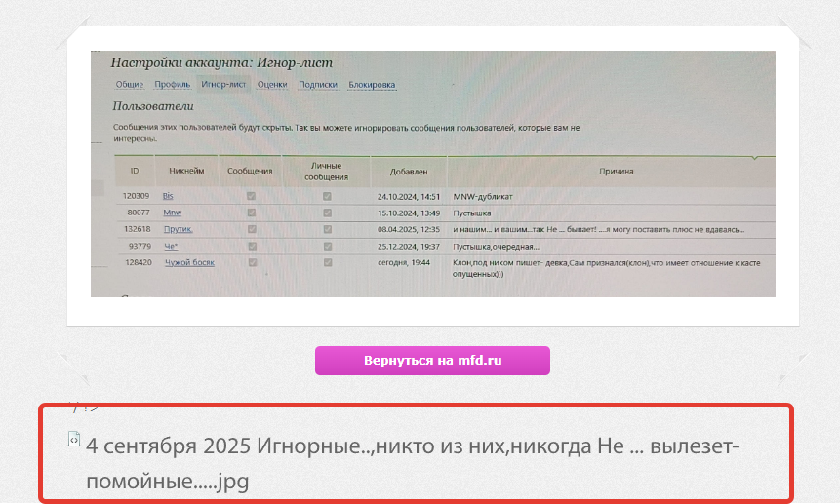Click the date 08.04.2025, 12:35

click(x=409, y=229)
